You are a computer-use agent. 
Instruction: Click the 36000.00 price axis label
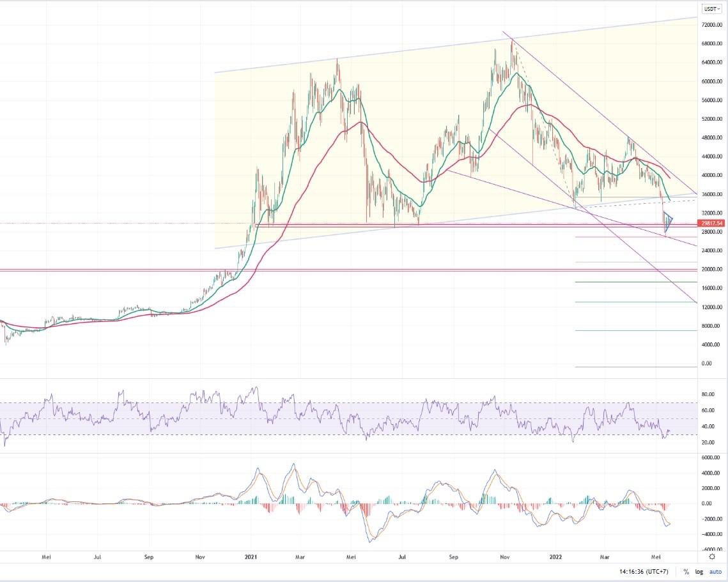pyautogui.click(x=712, y=194)
